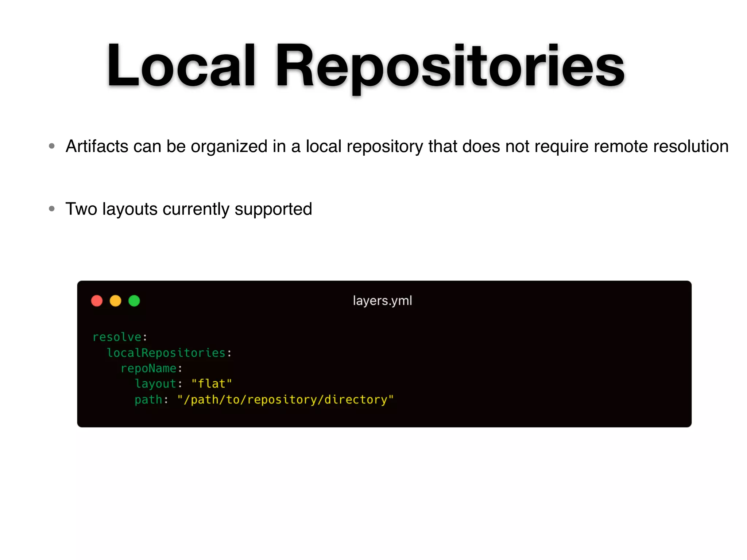Click the yellow minimize dot
The image size is (747, 560).
tap(115, 301)
